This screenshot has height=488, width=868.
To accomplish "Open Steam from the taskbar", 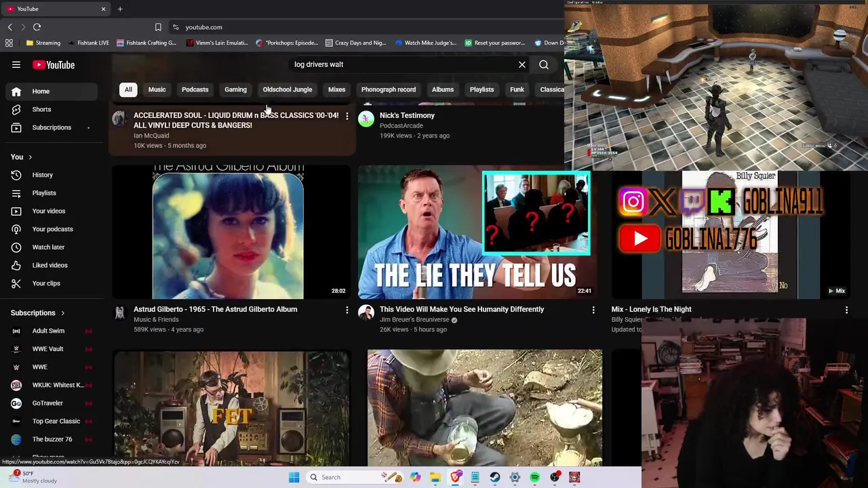I will (x=495, y=477).
